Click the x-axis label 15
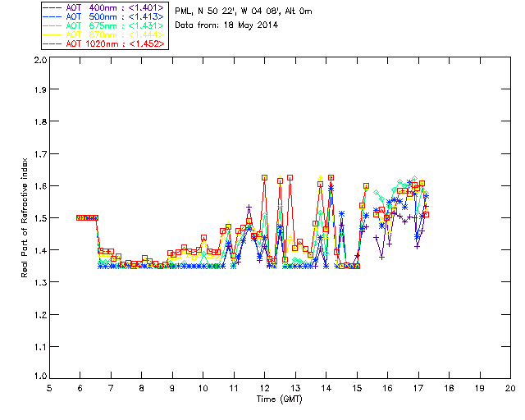Viewport: 525px width, 420px height. 357,388
